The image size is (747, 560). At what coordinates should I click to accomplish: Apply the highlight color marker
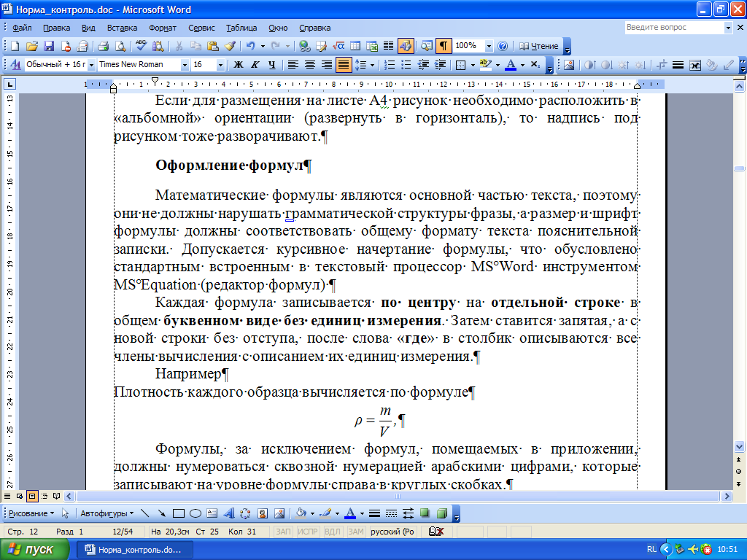click(x=485, y=65)
